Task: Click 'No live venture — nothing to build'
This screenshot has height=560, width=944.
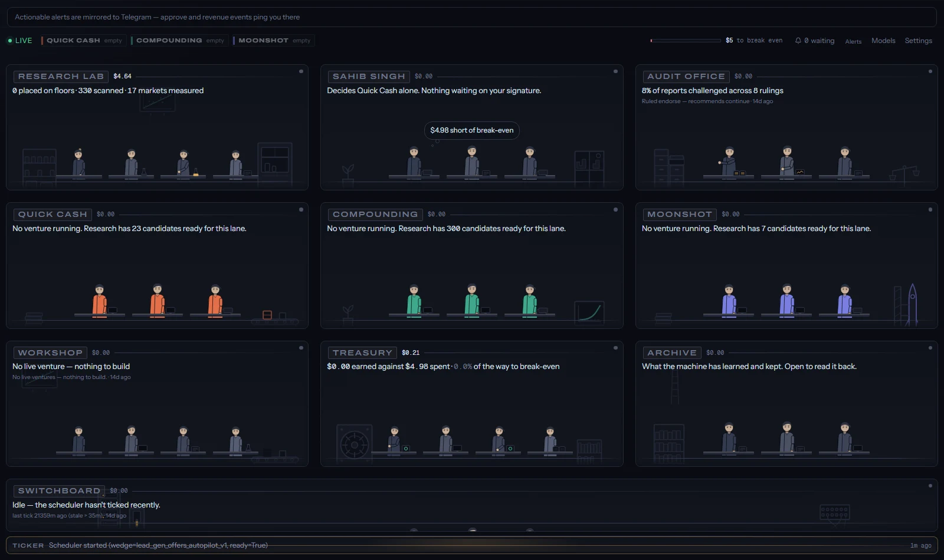Action: [71, 367]
